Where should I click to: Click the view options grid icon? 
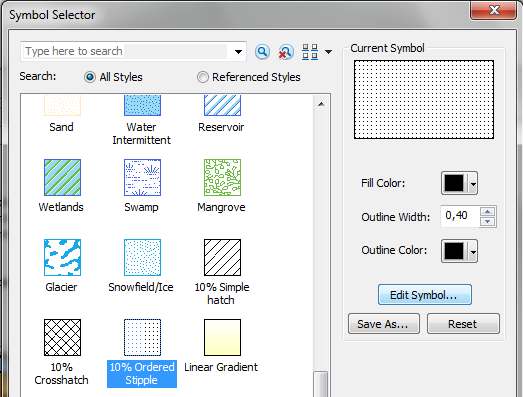(x=310, y=52)
